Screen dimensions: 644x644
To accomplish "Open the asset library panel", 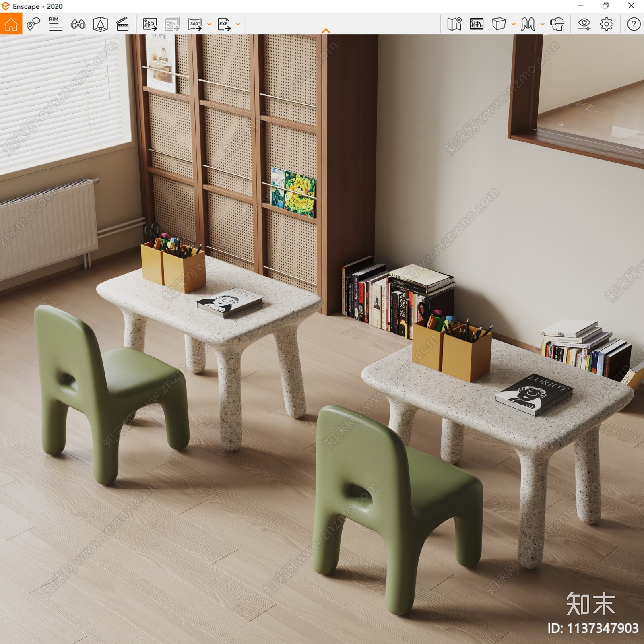I will [477, 24].
